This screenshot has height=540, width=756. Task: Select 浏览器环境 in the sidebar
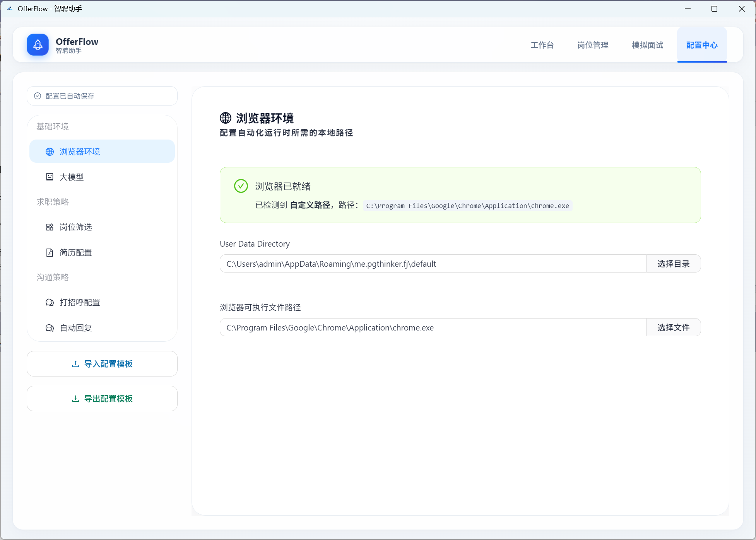[x=102, y=152]
